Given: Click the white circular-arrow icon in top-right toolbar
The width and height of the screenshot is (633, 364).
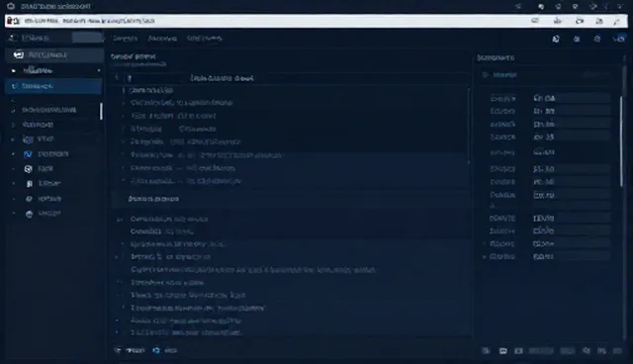Looking at the screenshot, I should tap(556, 39).
